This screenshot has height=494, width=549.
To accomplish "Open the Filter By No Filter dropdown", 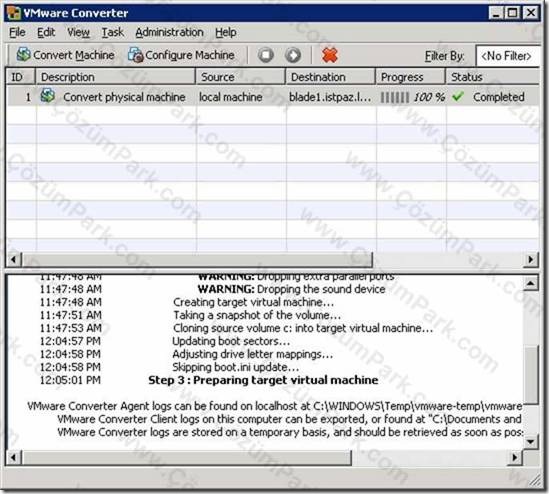I will coord(507,56).
